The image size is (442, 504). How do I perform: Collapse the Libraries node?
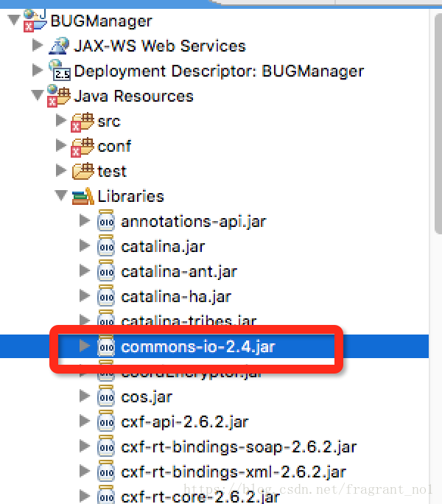pos(61,195)
